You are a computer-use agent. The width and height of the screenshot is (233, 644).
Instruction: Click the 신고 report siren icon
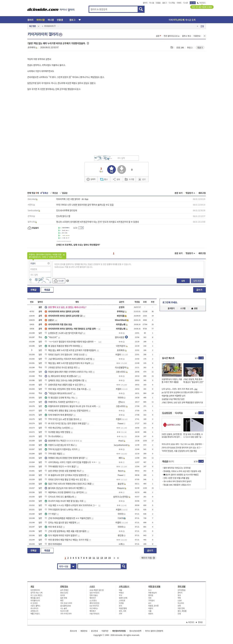[x=140, y=179]
